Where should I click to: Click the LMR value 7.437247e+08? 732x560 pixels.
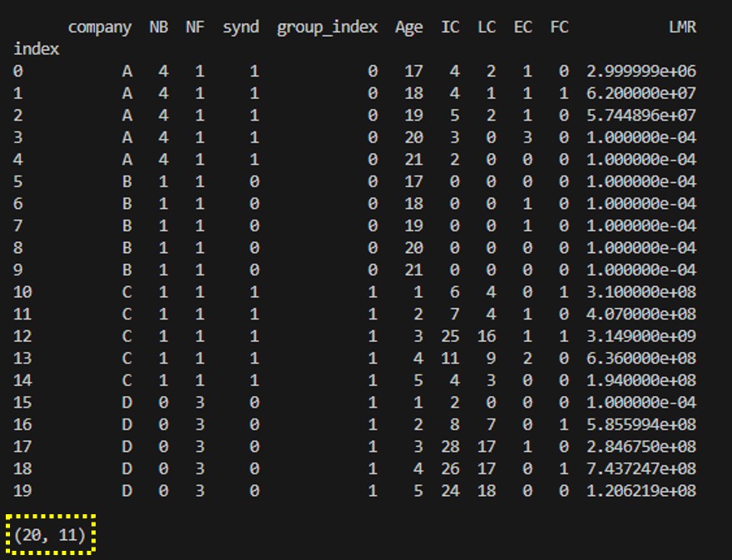641,469
